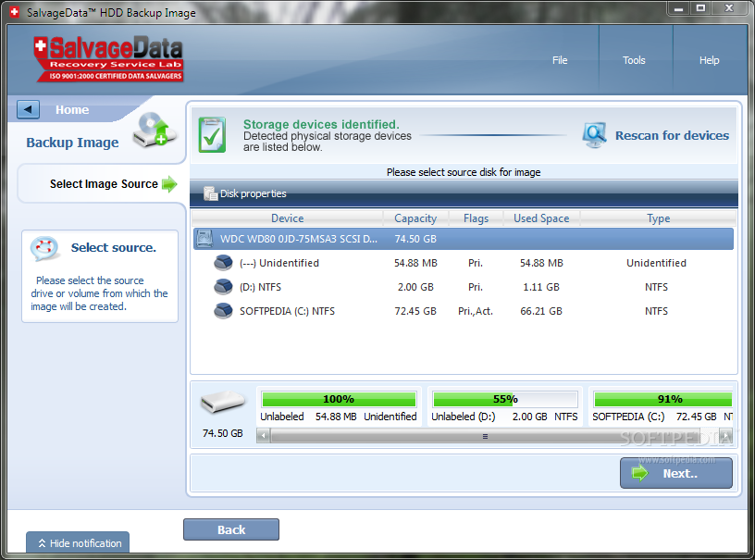Click Storage devices identified heading
Image resolution: width=755 pixels, height=560 pixels.
coord(321,124)
